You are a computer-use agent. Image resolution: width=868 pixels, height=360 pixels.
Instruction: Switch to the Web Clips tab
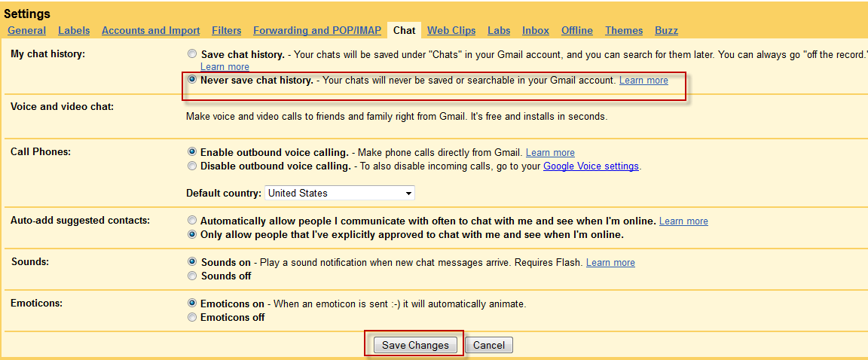click(x=452, y=30)
